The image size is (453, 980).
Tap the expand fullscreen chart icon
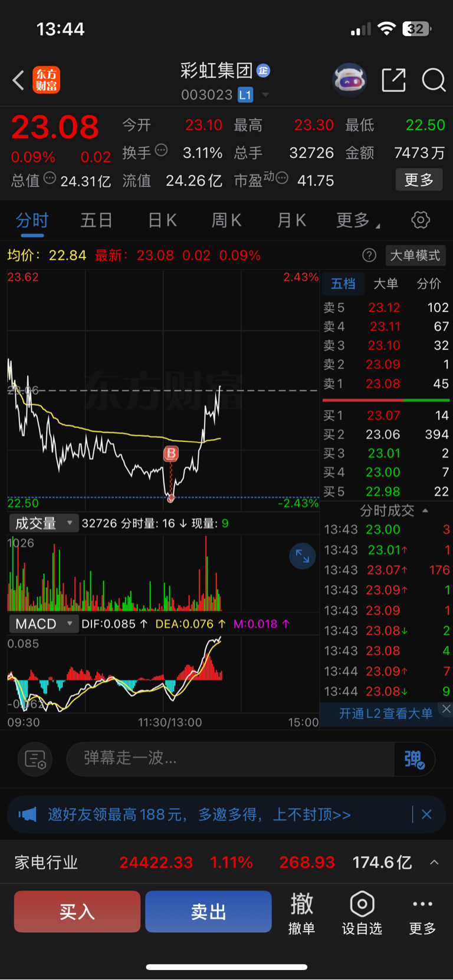click(x=303, y=556)
